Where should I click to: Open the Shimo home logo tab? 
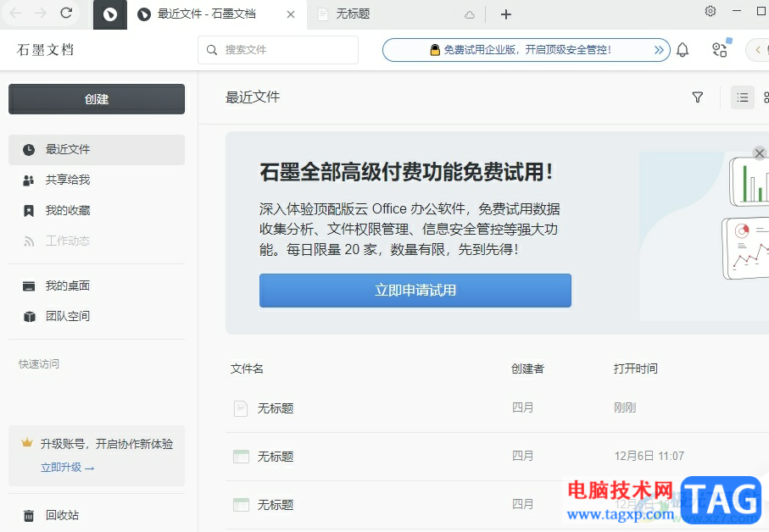110,14
